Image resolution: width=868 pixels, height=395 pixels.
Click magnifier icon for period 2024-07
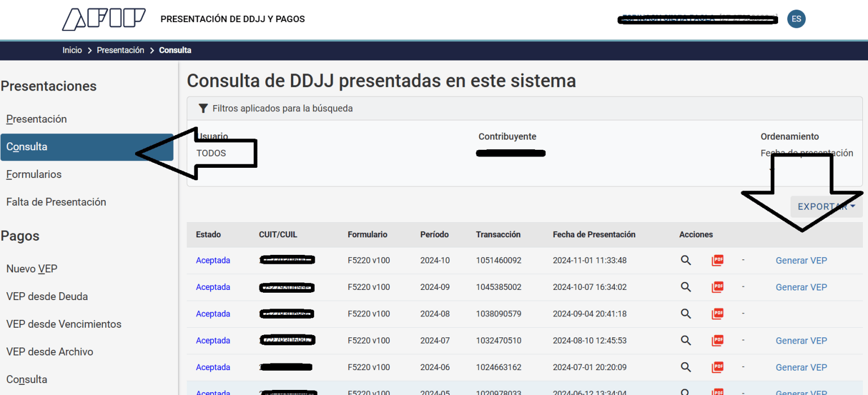coord(685,340)
